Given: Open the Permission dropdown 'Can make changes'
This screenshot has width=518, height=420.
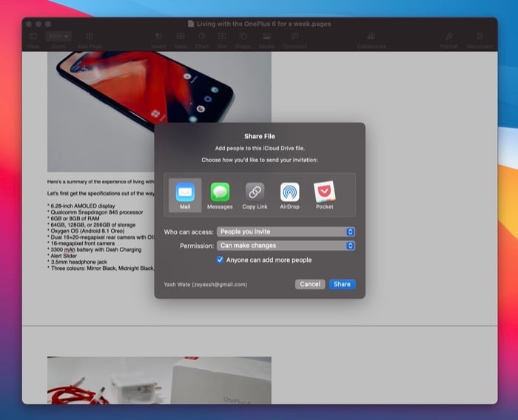Looking at the screenshot, I should [x=286, y=245].
